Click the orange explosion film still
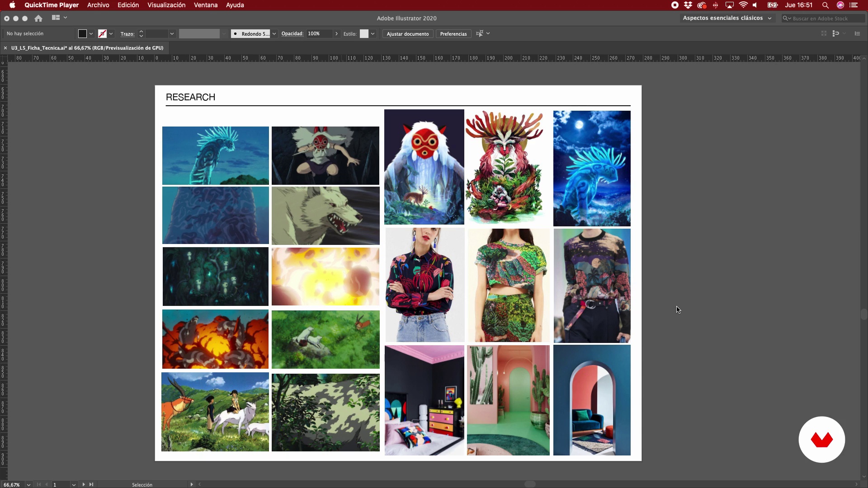 (x=215, y=339)
